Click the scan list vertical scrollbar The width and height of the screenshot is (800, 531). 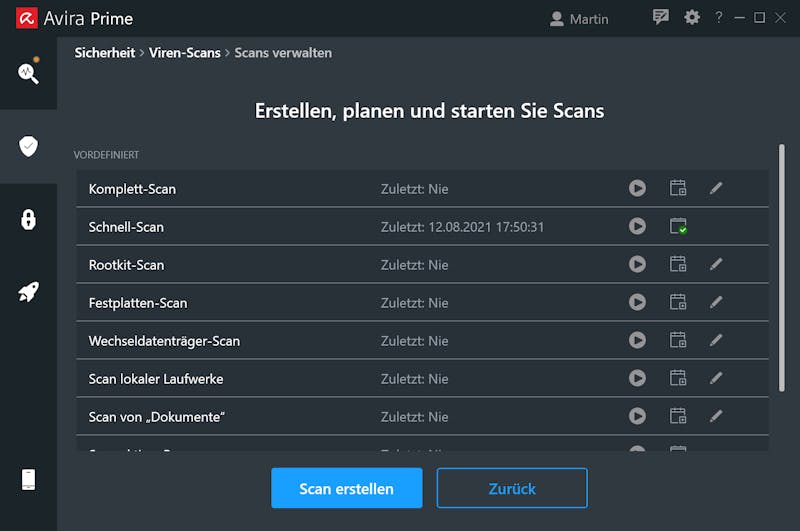coord(781,268)
